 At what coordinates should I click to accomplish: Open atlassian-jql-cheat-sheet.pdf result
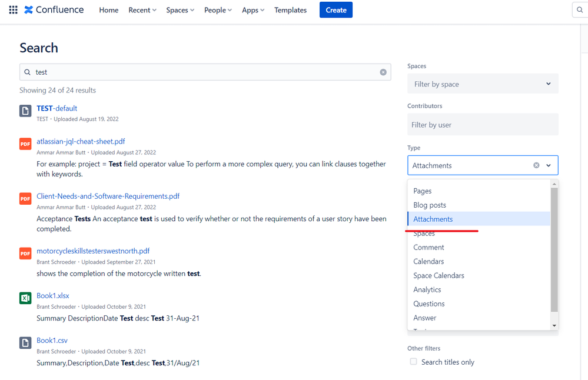pyautogui.click(x=81, y=141)
